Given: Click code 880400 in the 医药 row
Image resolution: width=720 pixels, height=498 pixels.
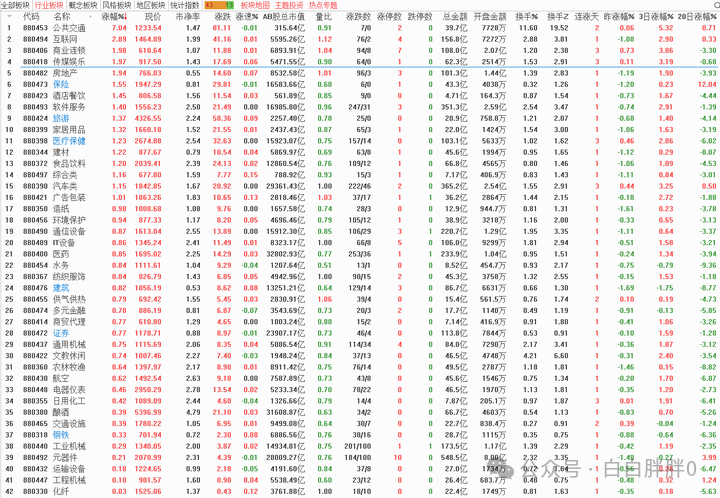Looking at the screenshot, I should pos(35,254).
